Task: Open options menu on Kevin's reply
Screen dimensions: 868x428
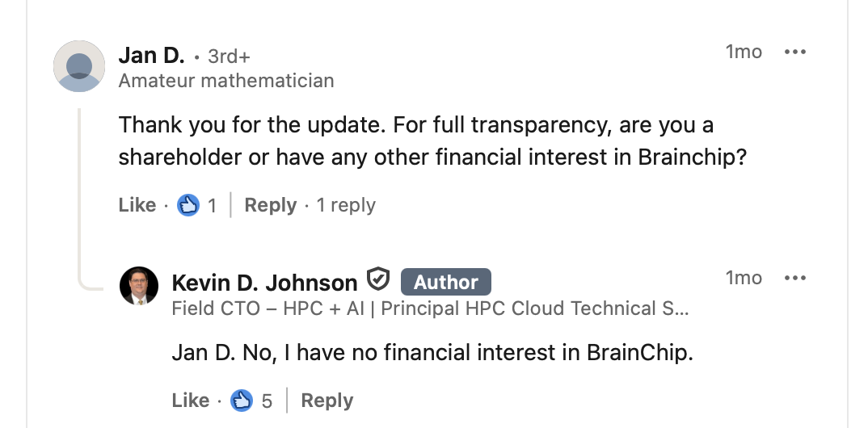Action: point(795,279)
